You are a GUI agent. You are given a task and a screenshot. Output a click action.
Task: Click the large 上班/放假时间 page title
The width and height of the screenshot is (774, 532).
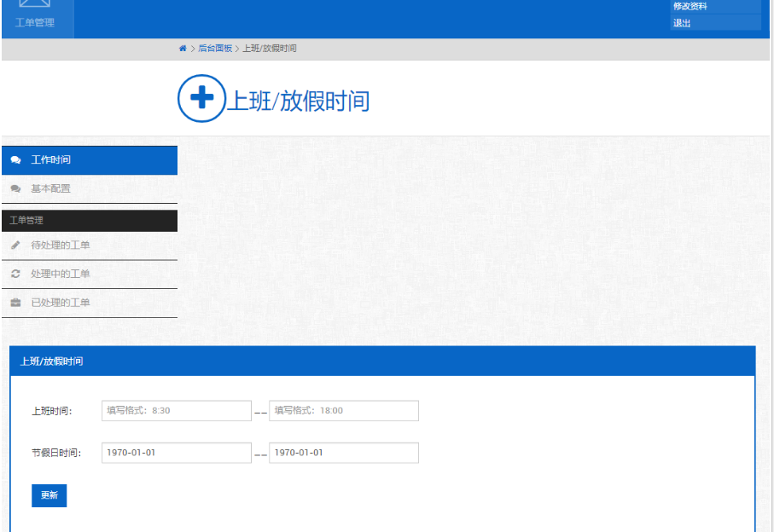point(298,101)
